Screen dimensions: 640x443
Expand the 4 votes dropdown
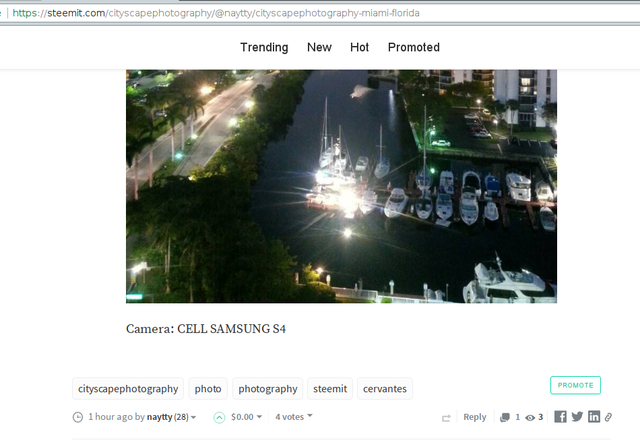(294, 417)
